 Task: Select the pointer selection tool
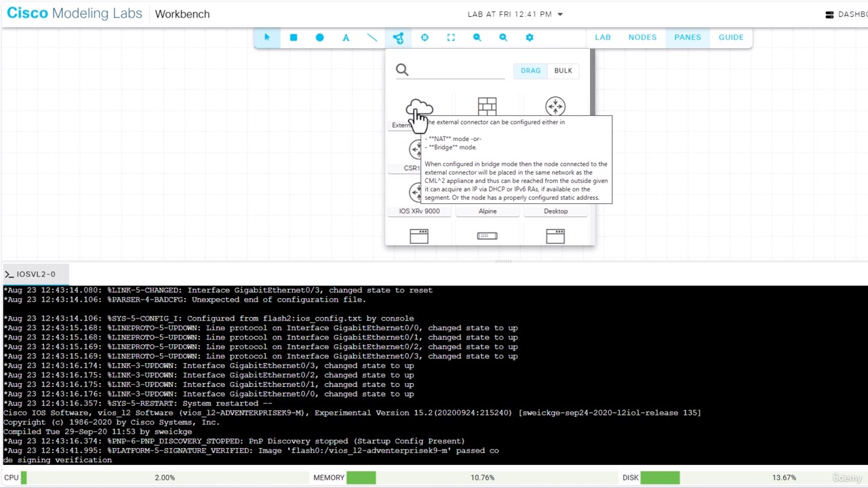pyautogui.click(x=267, y=38)
